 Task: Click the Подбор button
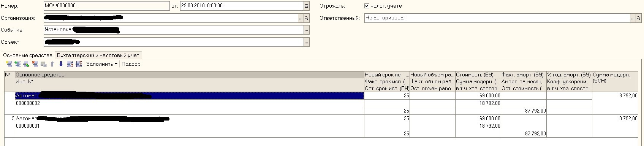coord(131,64)
